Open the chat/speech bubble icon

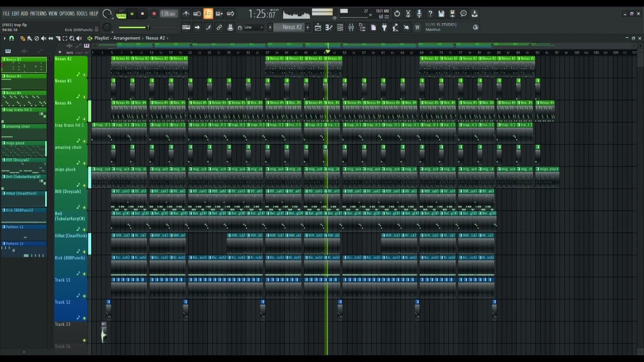click(x=463, y=14)
